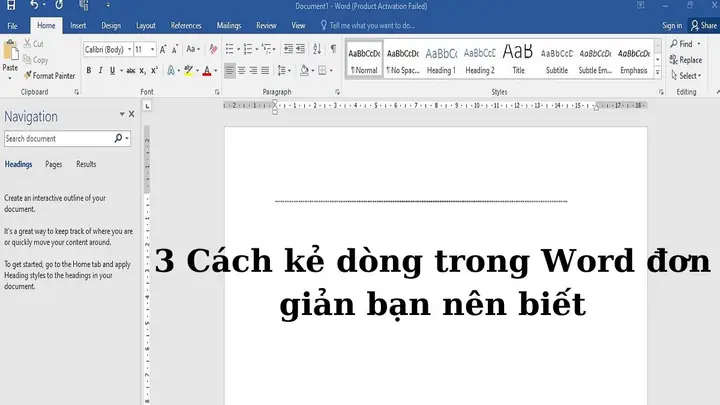Toggle Underline formatting
Viewport: 720px width, 405px height.
(112, 70)
